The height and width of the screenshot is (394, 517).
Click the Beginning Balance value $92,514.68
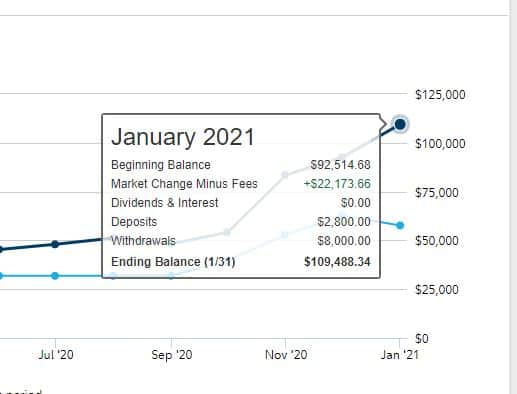coord(340,165)
